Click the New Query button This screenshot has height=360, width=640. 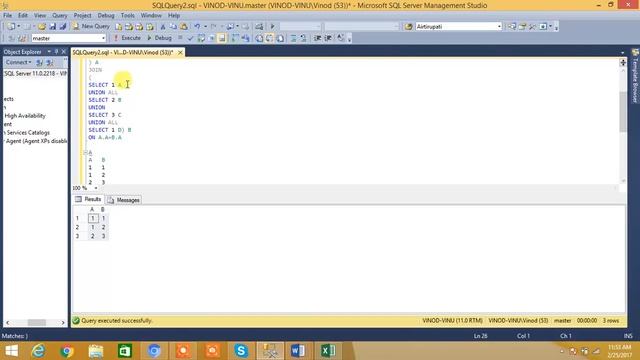coord(91,26)
